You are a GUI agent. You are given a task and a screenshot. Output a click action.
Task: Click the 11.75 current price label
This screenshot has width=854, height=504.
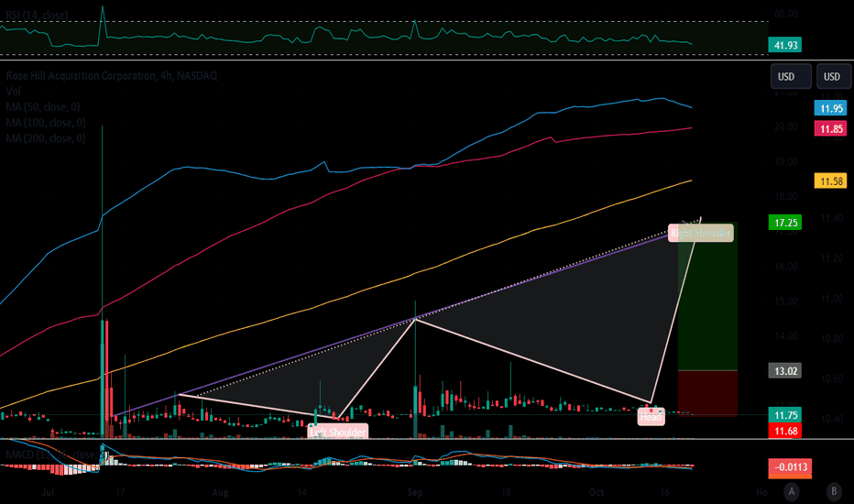coord(785,415)
